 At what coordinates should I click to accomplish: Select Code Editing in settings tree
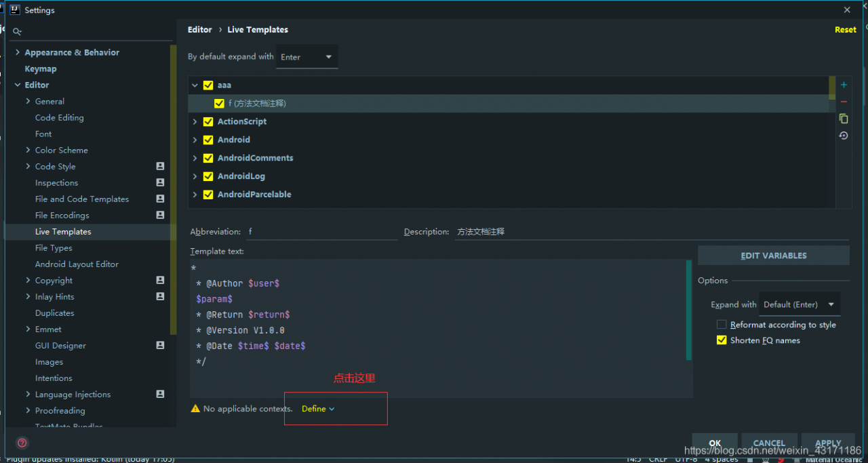60,117
